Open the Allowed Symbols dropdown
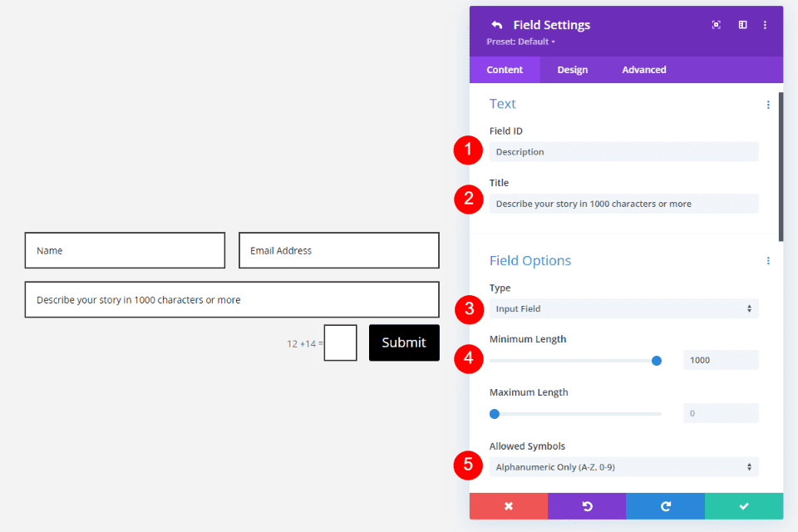 click(x=623, y=466)
